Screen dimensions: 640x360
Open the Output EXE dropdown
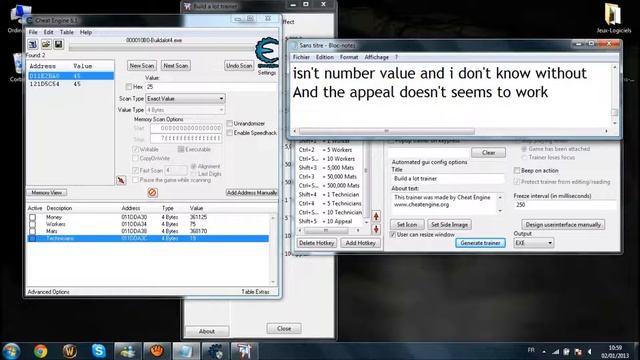[x=533, y=243]
